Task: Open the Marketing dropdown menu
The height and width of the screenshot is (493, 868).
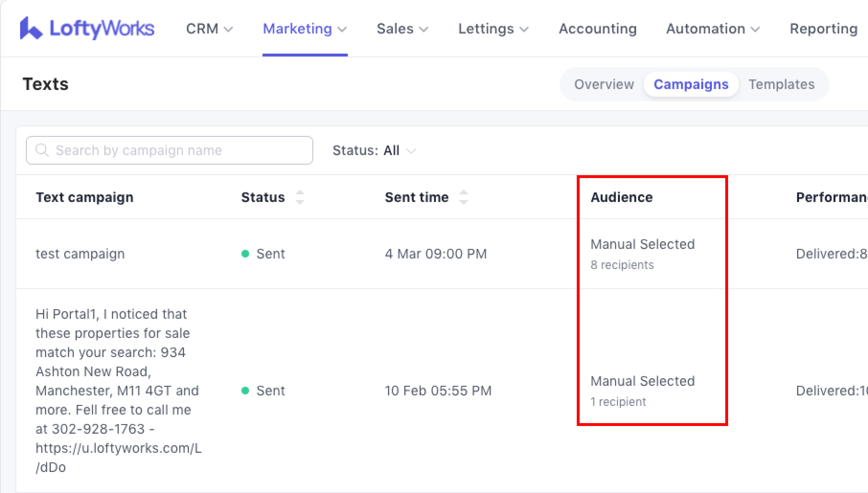Action: (x=305, y=29)
